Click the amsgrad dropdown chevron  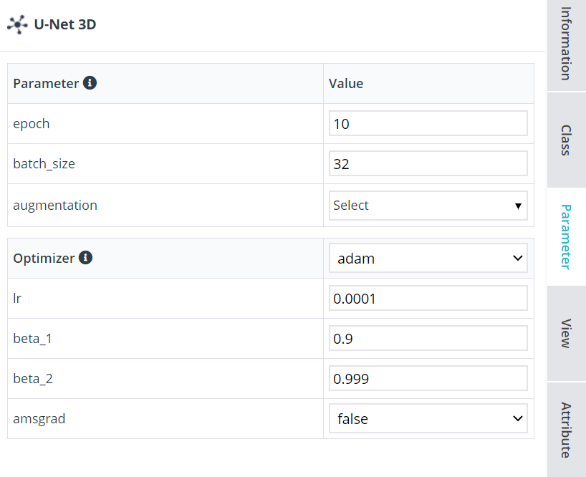[x=518, y=418]
